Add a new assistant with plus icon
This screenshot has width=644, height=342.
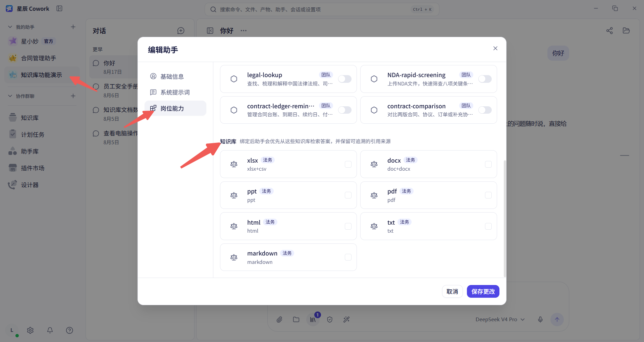[x=73, y=27]
